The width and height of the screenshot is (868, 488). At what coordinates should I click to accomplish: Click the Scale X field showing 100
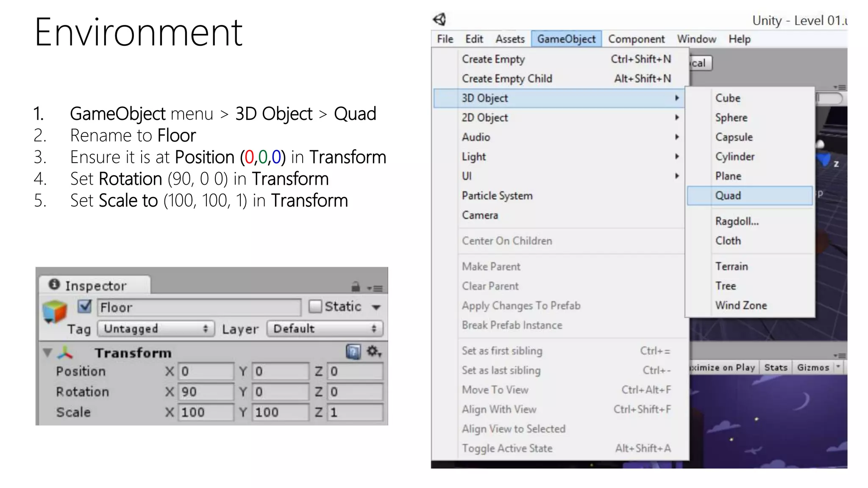(206, 412)
